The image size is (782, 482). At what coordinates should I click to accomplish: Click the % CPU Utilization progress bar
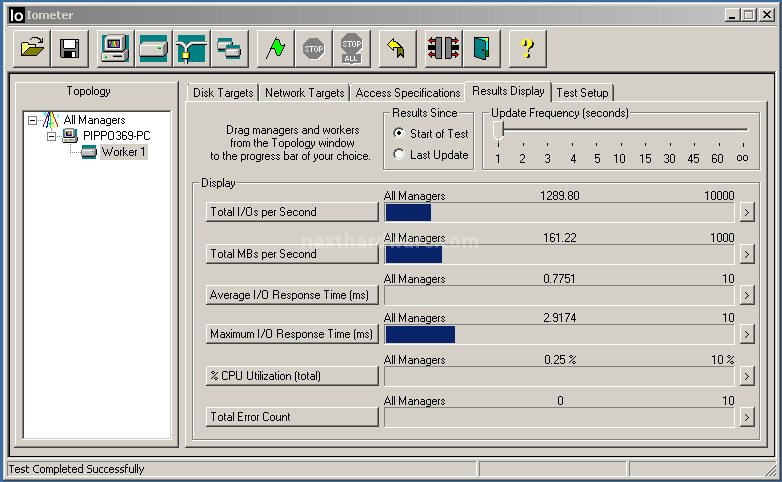coord(559,376)
